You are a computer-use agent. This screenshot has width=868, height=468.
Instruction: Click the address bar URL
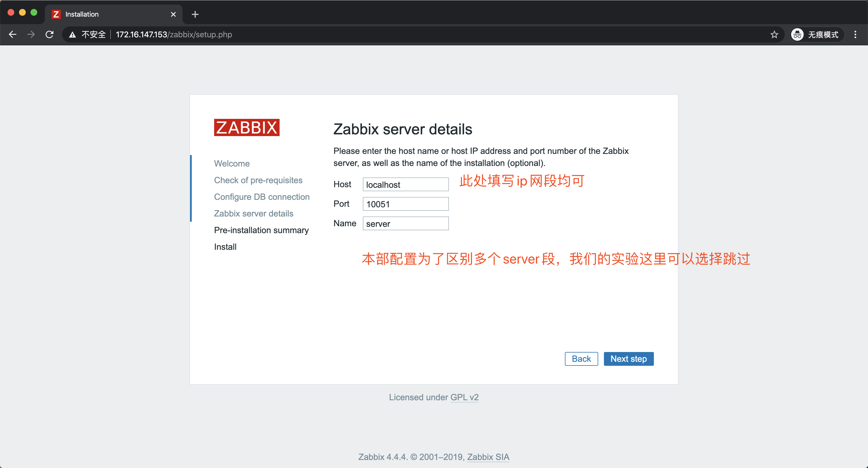coord(174,34)
